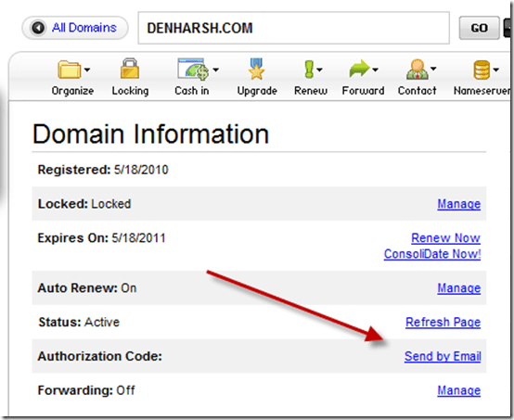Click Send by Email authorization code link

(443, 356)
